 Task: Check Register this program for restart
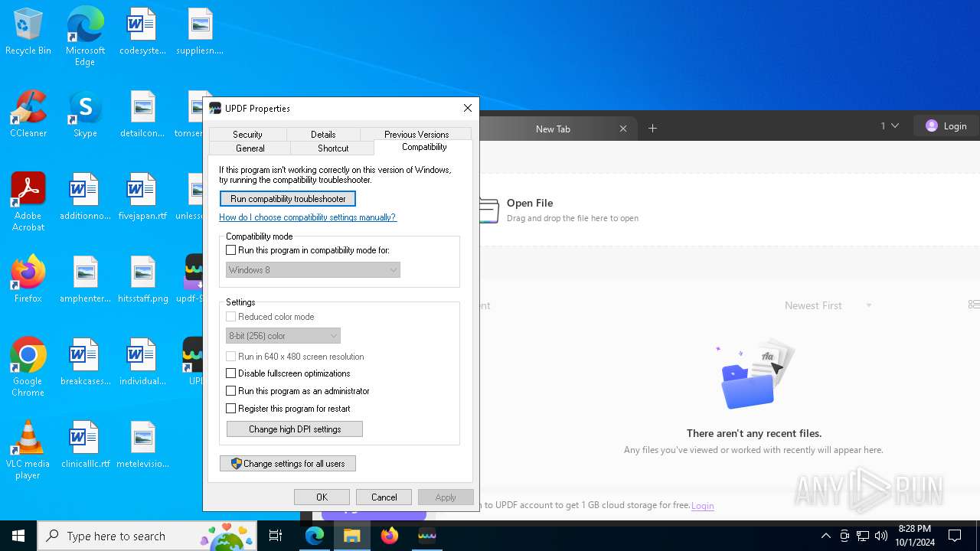pyautogui.click(x=231, y=409)
